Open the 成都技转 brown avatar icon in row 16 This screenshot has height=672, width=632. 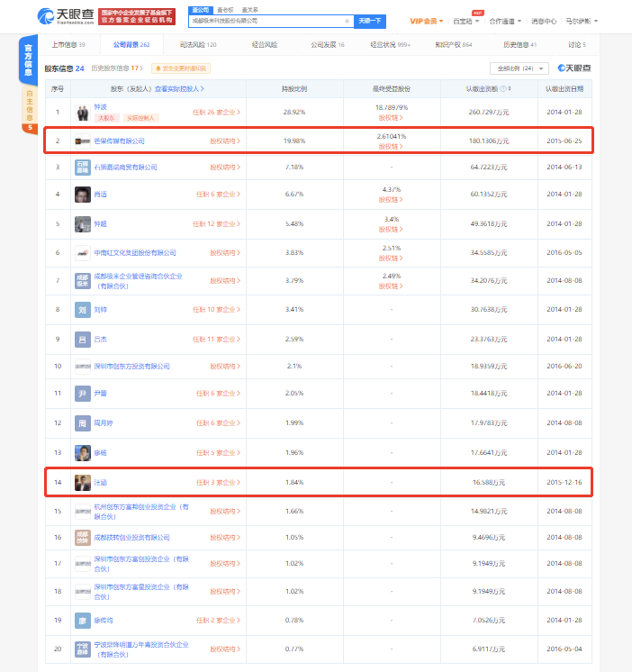[83, 537]
